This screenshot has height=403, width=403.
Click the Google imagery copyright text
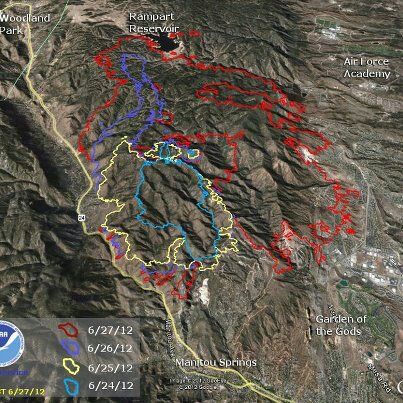(198, 384)
